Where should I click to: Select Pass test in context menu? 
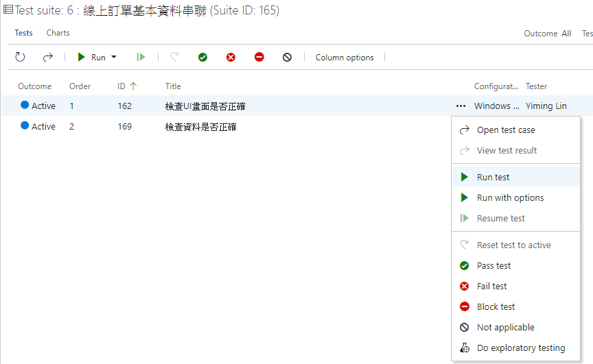click(493, 266)
